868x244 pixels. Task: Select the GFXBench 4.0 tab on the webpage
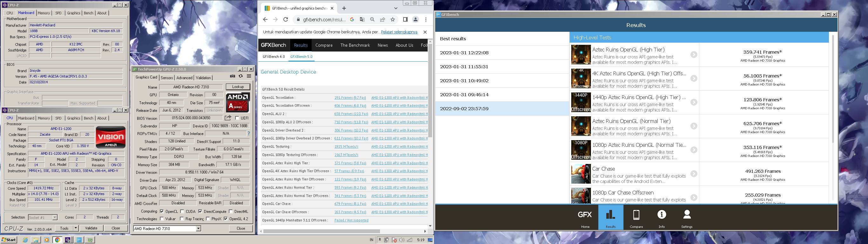pos(274,57)
